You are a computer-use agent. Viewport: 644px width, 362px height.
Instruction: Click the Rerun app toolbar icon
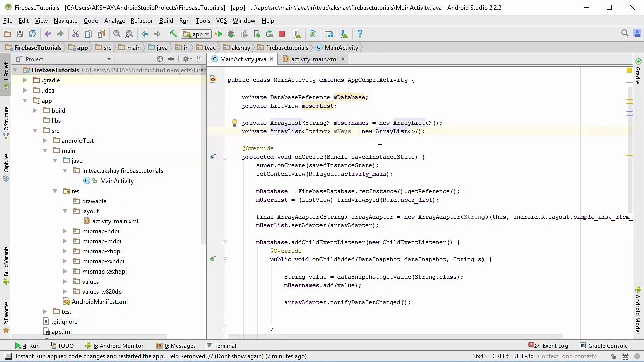click(269, 34)
